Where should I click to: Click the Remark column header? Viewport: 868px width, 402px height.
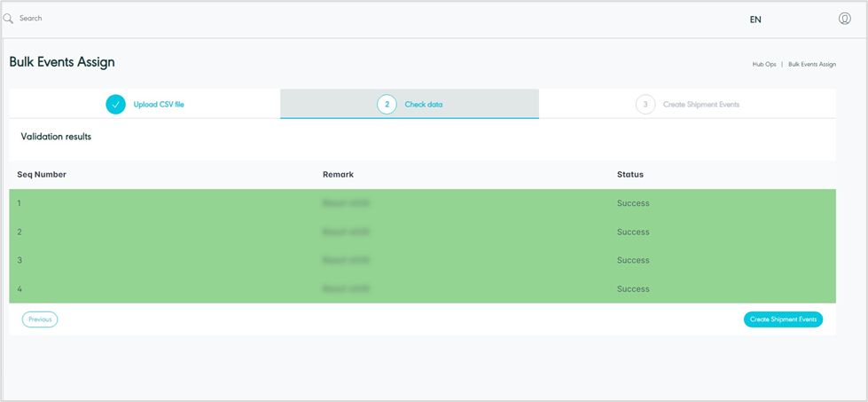click(338, 175)
